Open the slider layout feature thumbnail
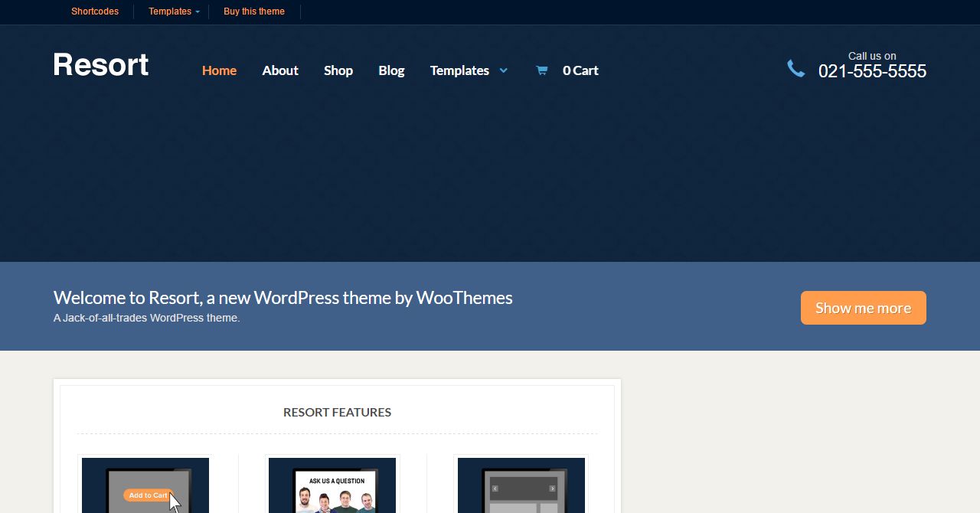Viewport: 980px width, 513px height. (x=521, y=485)
